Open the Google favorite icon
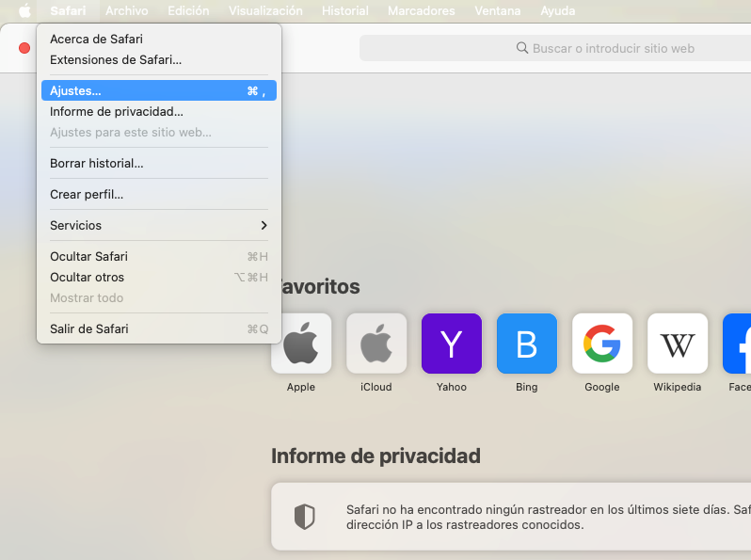751x560 pixels. (x=602, y=344)
